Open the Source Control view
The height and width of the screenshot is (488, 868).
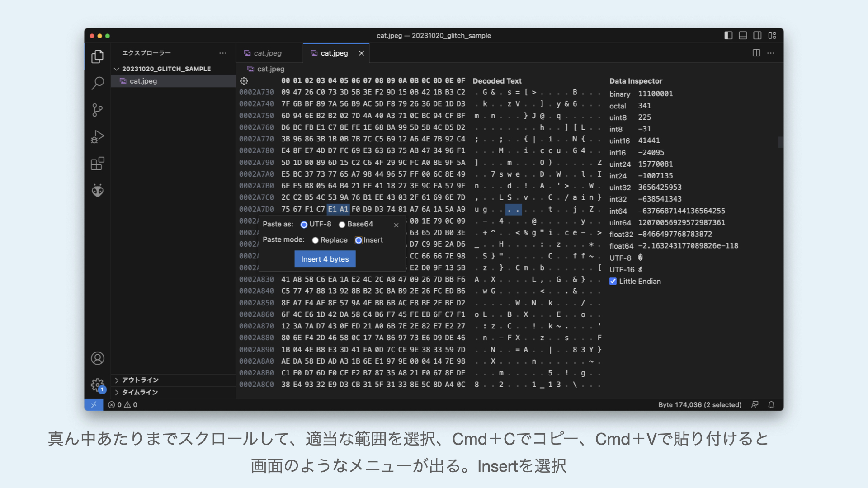pyautogui.click(x=97, y=110)
